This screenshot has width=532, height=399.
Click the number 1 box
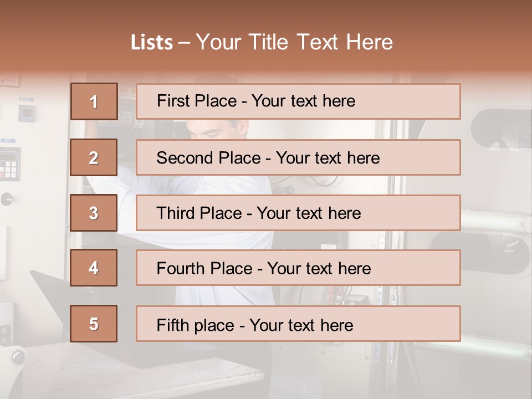[94, 101]
